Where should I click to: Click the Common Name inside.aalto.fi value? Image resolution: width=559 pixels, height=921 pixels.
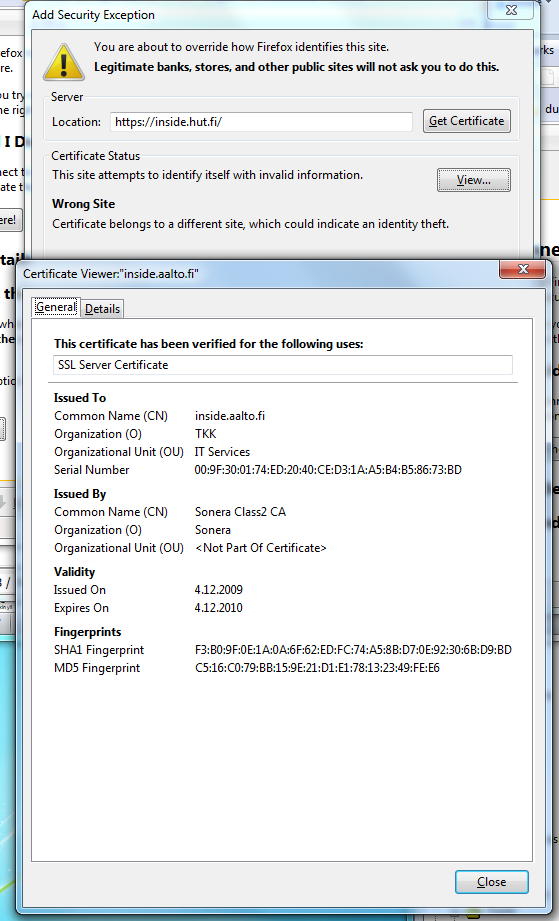[230, 416]
